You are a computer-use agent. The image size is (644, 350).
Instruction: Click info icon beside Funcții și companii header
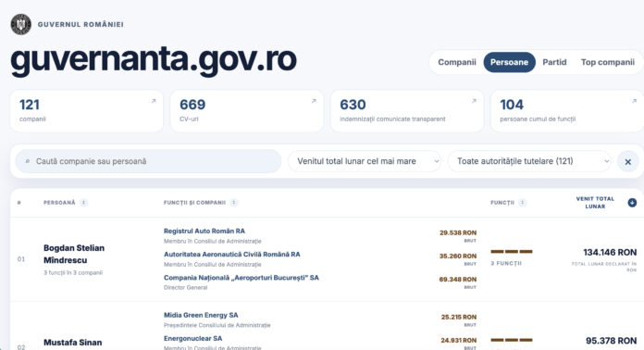pos(234,203)
